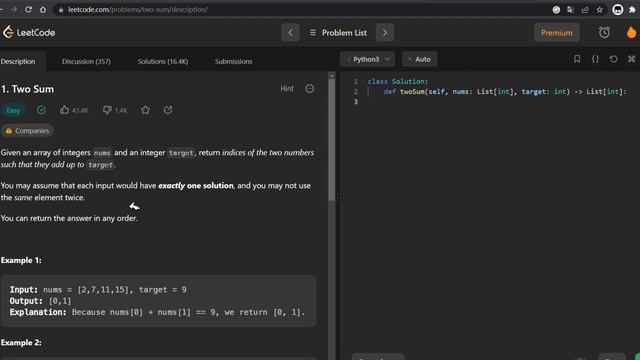Open the Problem List
This screenshot has width=640, height=360.
338,33
